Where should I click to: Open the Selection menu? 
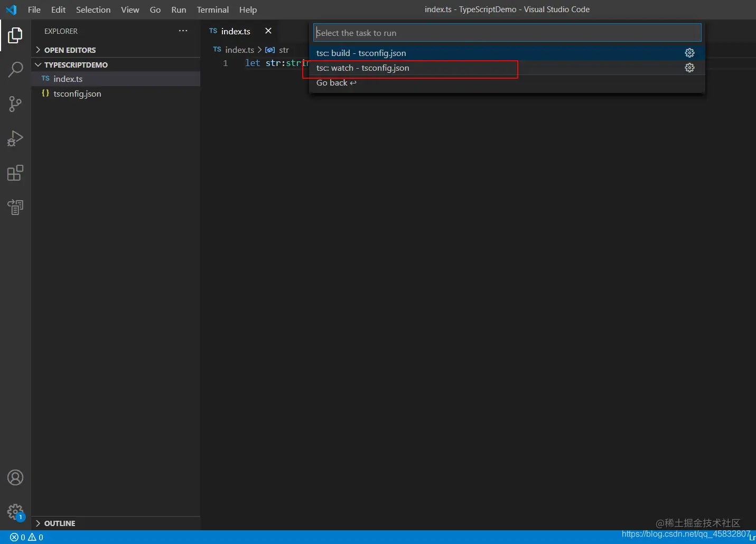(x=93, y=10)
